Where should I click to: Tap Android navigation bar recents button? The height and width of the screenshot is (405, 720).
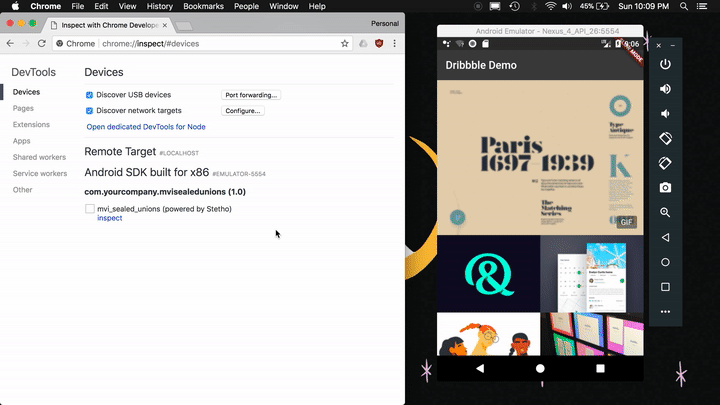tap(600, 368)
